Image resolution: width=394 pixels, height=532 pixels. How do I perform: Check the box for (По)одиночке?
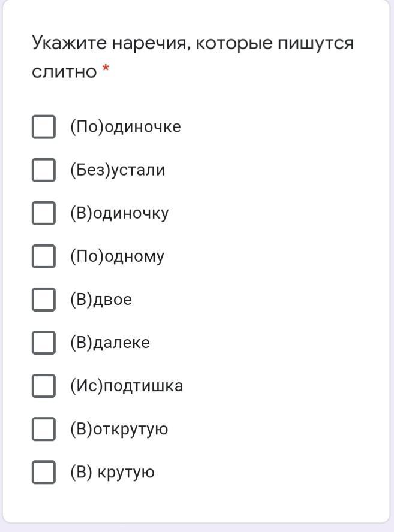43,126
